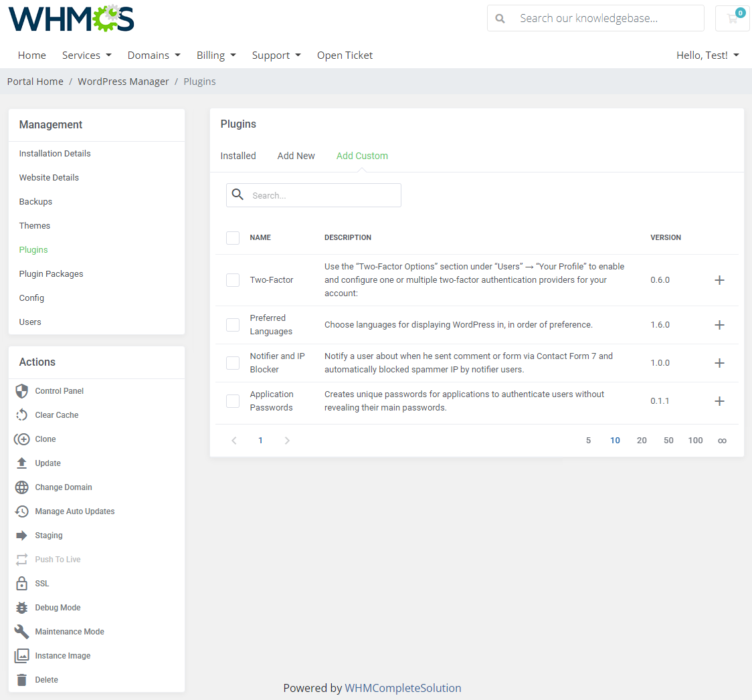This screenshot has width=752, height=700.
Task: Check the select-all checkbox in plugin table
Action: (232, 237)
